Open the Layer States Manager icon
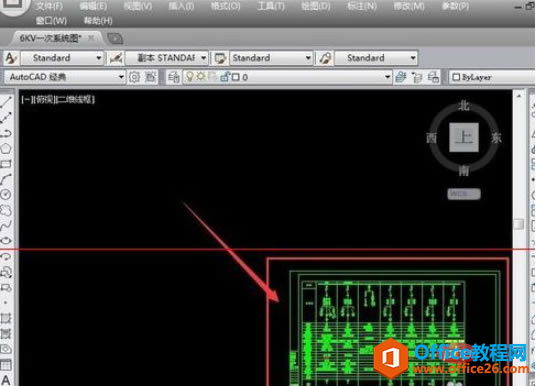This screenshot has height=386, width=536. coord(433,77)
